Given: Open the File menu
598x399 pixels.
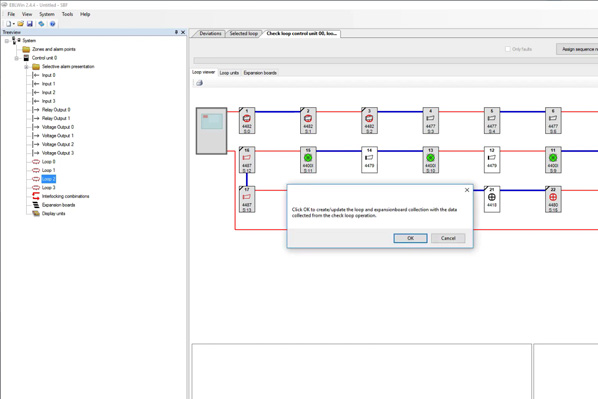Looking at the screenshot, I should tap(11, 14).
